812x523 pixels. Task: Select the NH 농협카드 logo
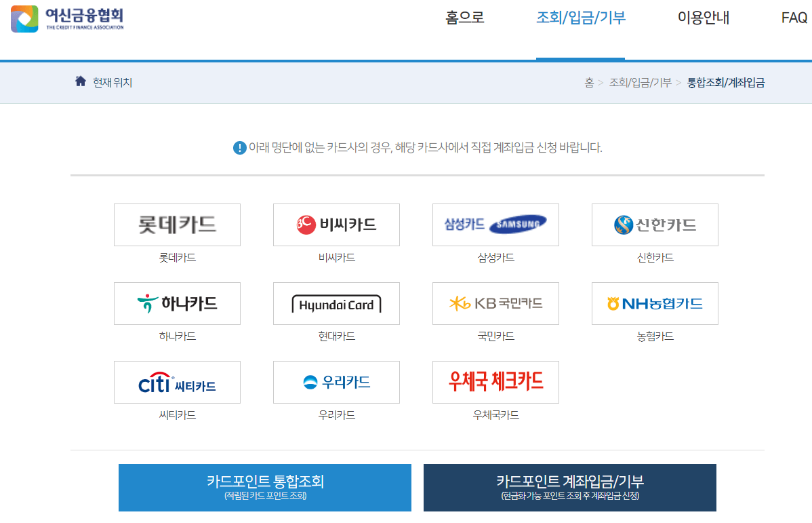pyautogui.click(x=654, y=303)
